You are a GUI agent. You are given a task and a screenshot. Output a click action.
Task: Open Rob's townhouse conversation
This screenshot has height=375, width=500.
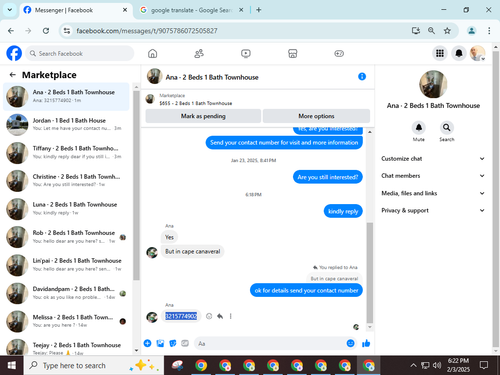coord(66,237)
